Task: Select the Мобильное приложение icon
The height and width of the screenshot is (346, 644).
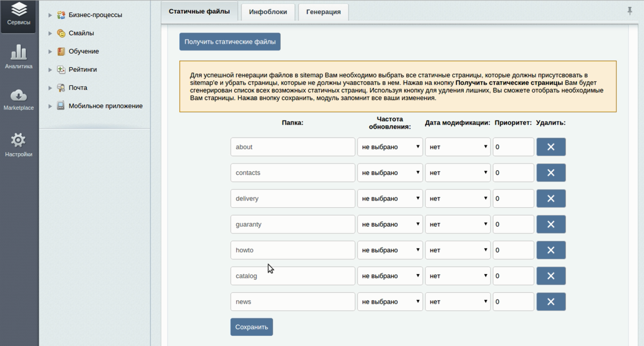Action: tap(61, 106)
